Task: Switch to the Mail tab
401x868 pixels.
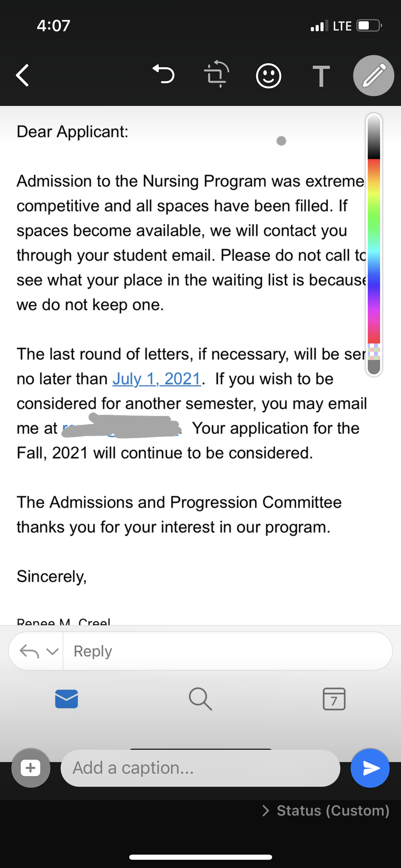Action: coord(66,699)
